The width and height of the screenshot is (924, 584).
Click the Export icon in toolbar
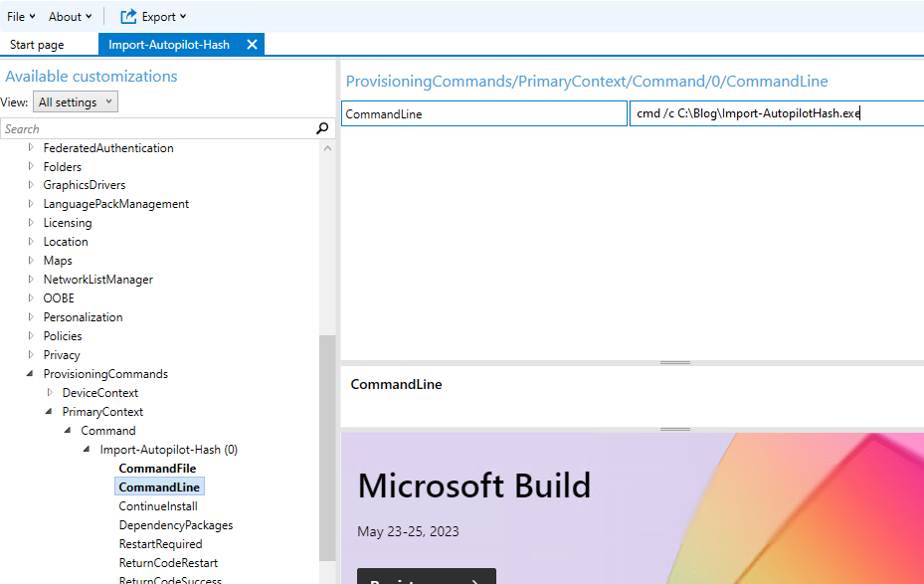(x=128, y=16)
